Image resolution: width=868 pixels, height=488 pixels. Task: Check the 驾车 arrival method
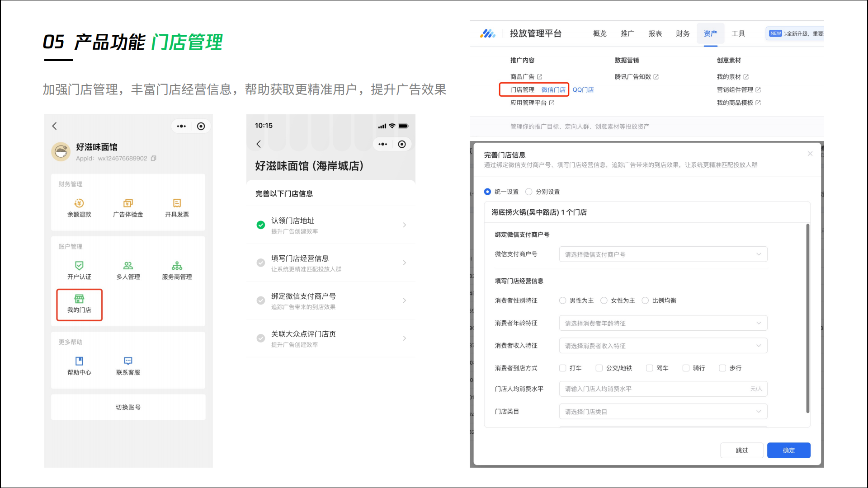[x=650, y=368]
